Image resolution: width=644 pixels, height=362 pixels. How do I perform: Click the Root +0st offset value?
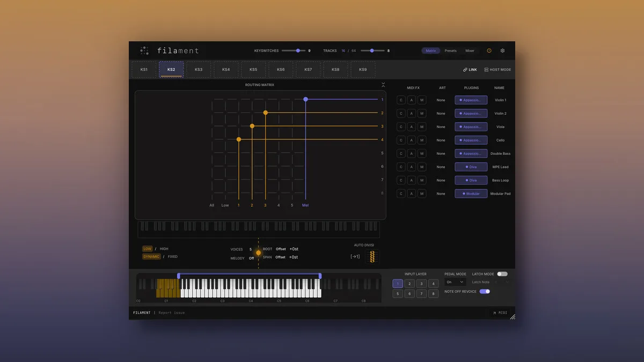[294, 249]
